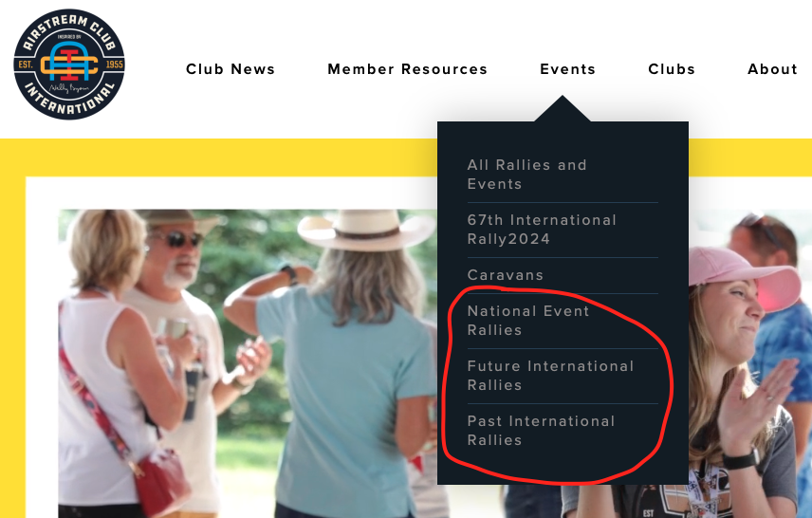
Task: Choose Caravans from the Events dropdown
Action: click(x=506, y=275)
